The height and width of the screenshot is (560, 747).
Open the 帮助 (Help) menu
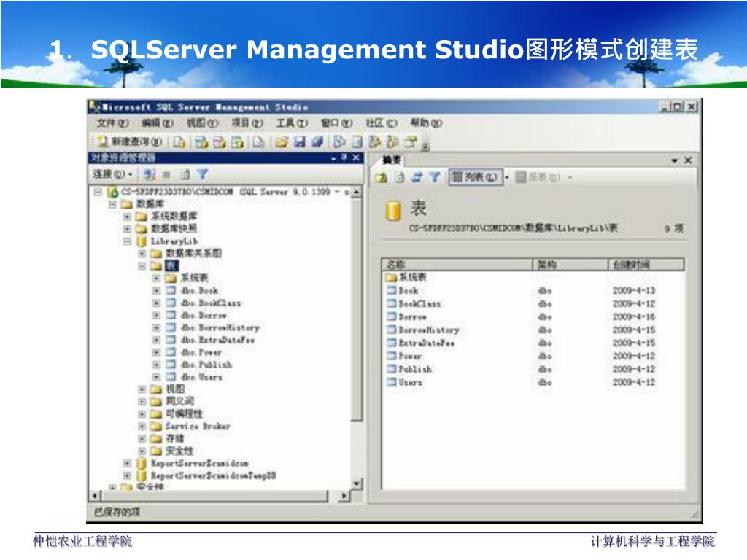pos(426,122)
